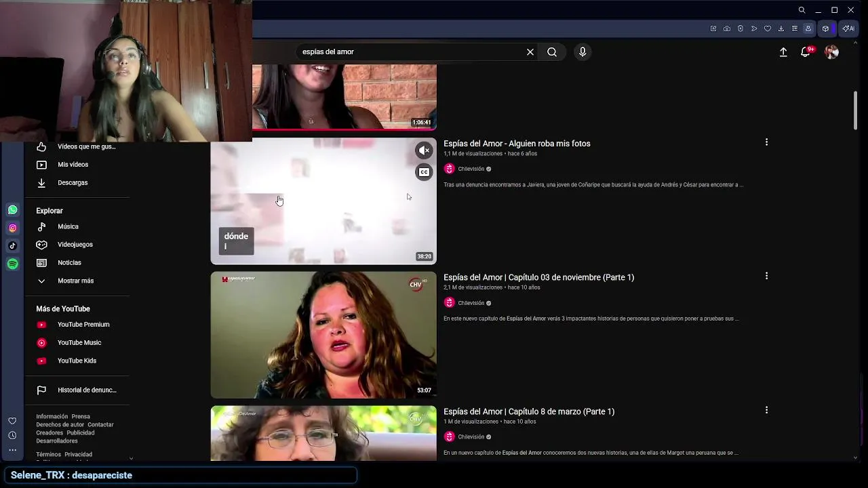868x488 pixels.
Task: Open the Prensa footer link
Action: click(x=81, y=417)
